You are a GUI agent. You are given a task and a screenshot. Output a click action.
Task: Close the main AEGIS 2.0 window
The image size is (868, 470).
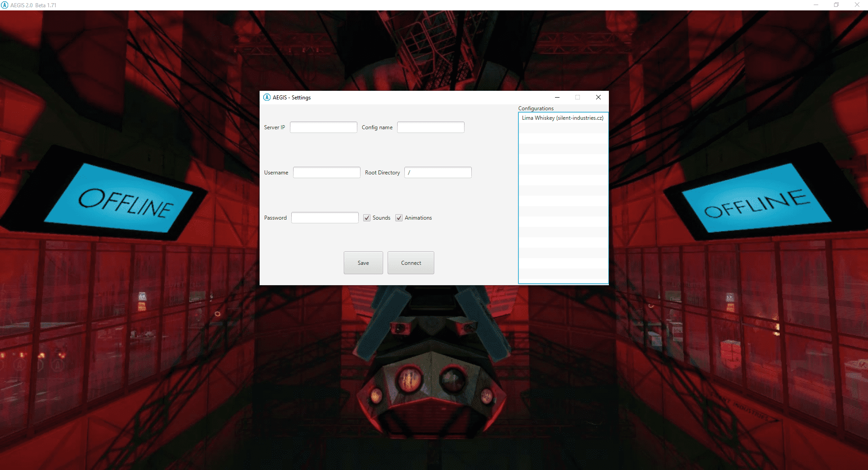(x=857, y=5)
